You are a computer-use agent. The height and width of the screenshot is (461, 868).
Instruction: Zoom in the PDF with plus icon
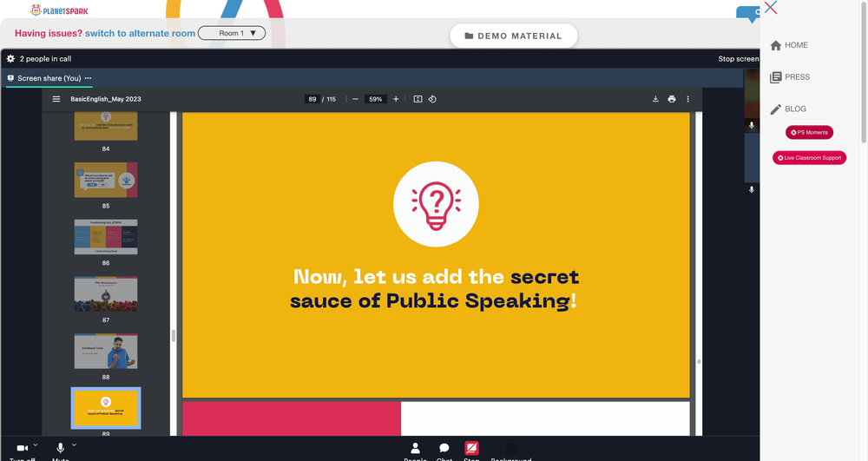pyautogui.click(x=396, y=99)
